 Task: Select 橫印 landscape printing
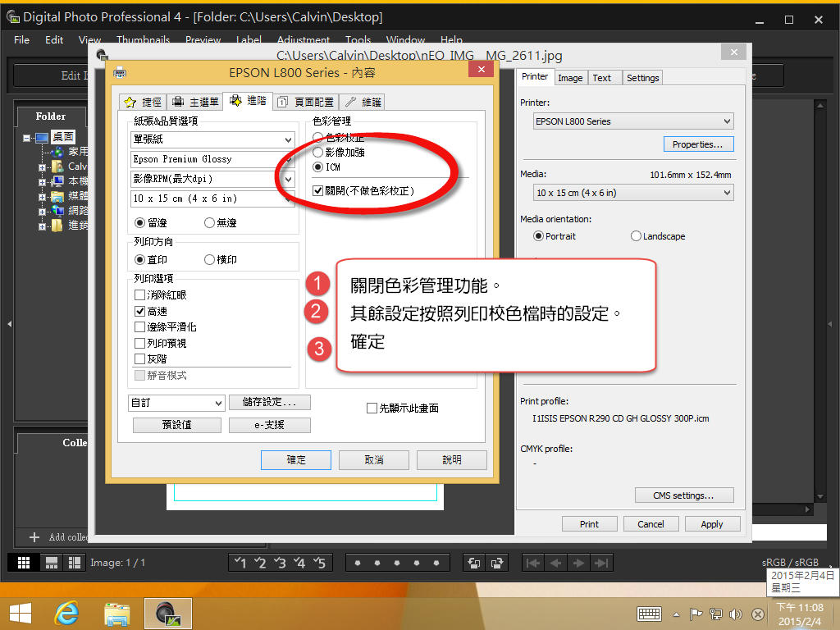(209, 260)
